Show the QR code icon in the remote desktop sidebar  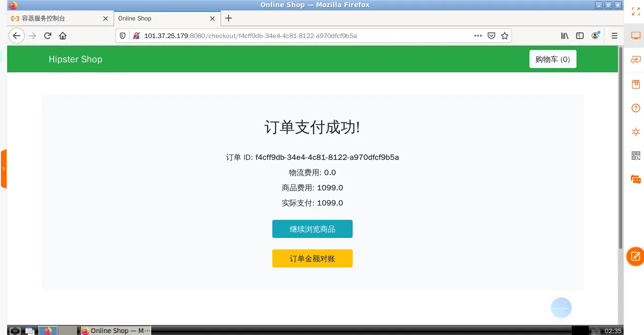tap(635, 155)
